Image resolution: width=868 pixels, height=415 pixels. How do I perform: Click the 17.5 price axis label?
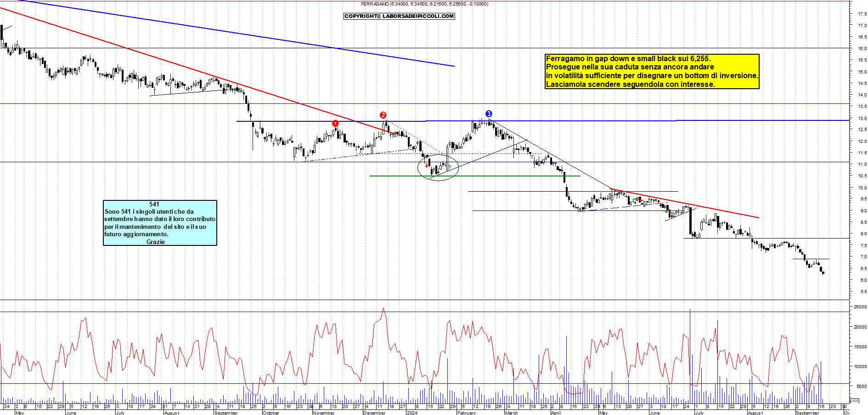pos(862,14)
